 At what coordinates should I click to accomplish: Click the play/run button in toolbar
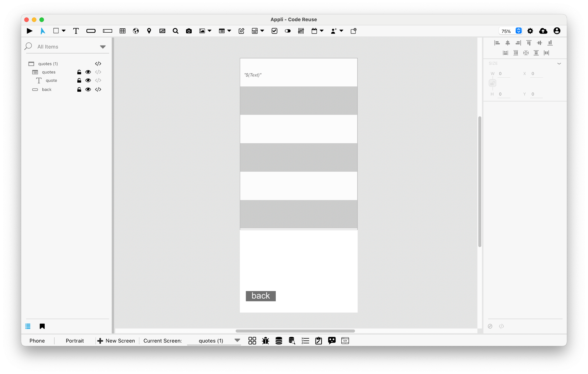pyautogui.click(x=29, y=30)
